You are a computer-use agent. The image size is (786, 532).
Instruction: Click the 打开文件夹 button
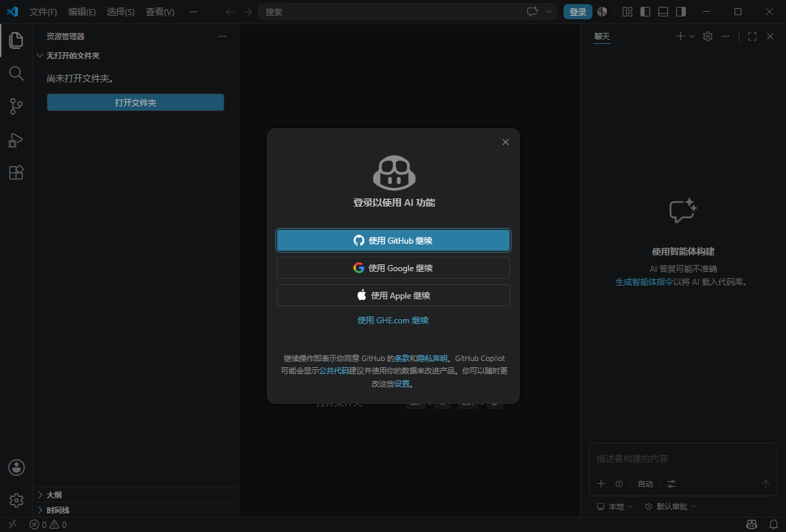coord(135,102)
